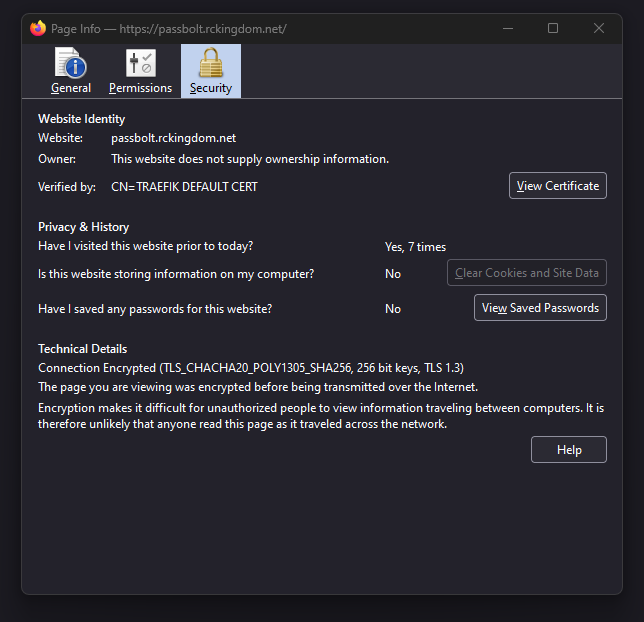Click the Help button
644x622 pixels.
pyautogui.click(x=569, y=449)
